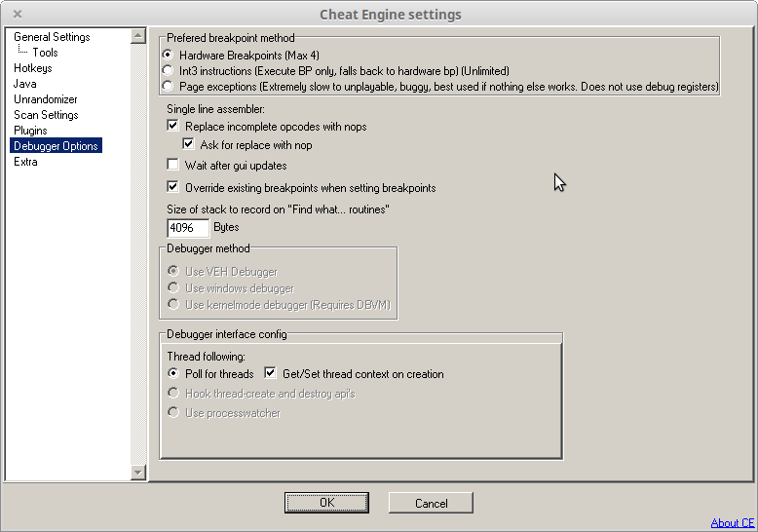
Task: Select General Settings in the tree
Action: pos(52,37)
